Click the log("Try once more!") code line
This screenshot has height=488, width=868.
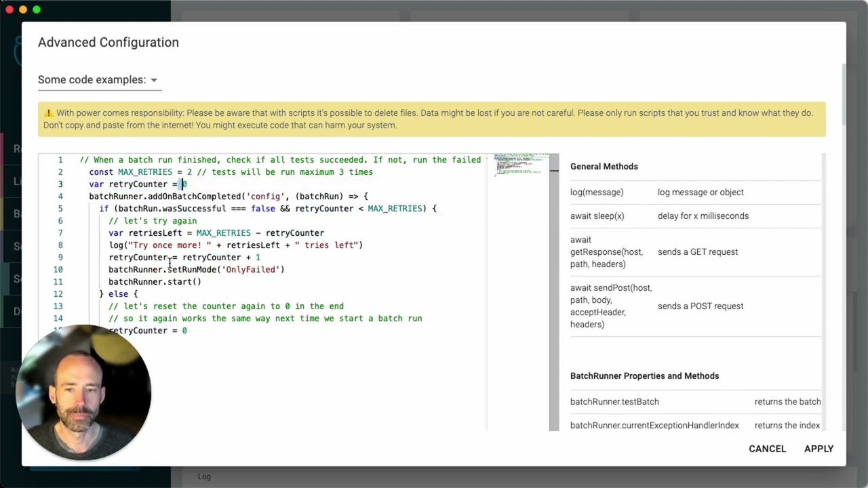tap(235, 245)
